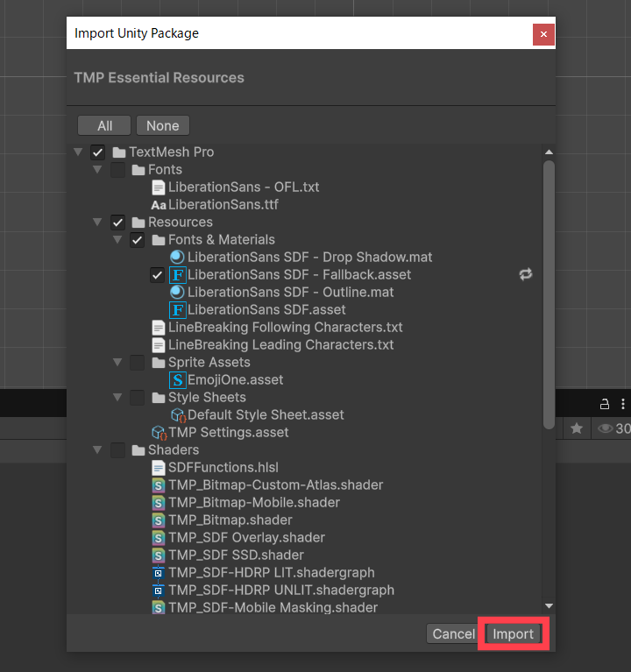Click the Fonts folder icon

click(x=138, y=170)
